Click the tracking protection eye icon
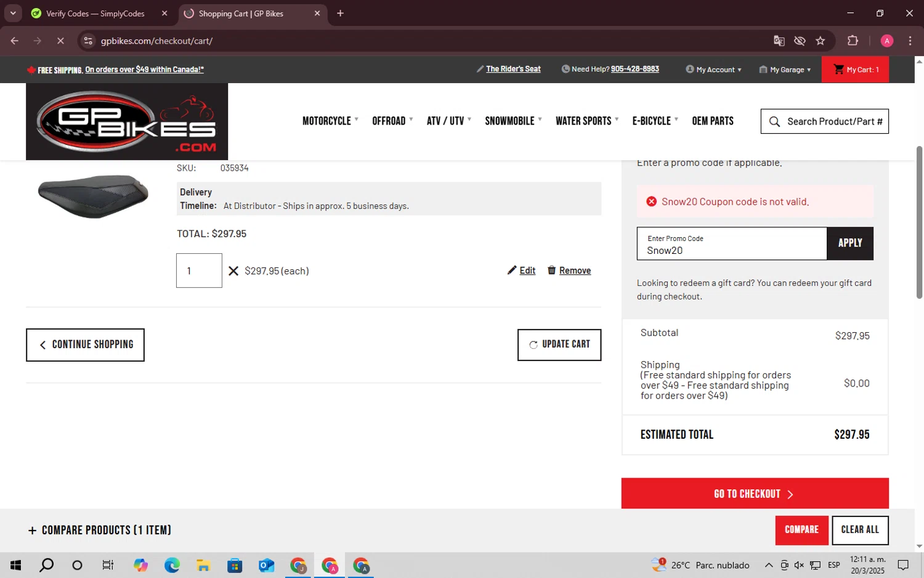This screenshot has height=578, width=924. pyautogui.click(x=800, y=41)
